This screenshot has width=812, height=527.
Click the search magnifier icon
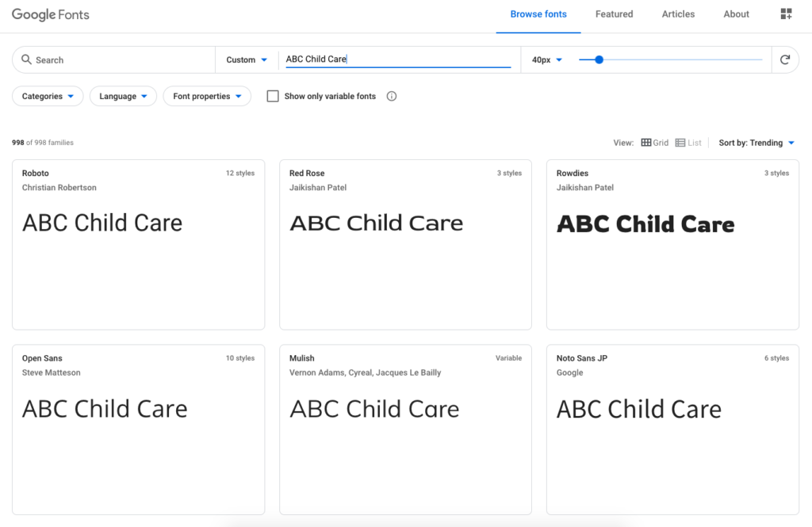[x=26, y=59]
